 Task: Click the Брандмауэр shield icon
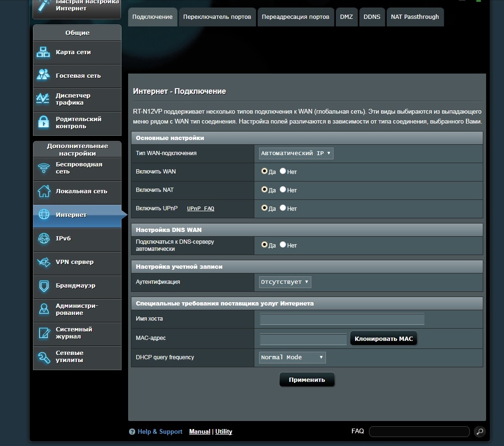pyautogui.click(x=44, y=286)
